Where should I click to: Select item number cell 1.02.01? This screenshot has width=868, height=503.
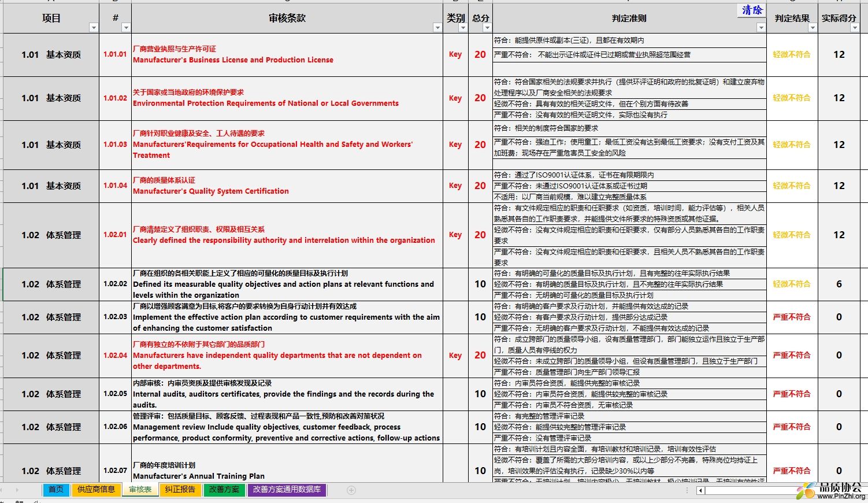click(x=115, y=235)
